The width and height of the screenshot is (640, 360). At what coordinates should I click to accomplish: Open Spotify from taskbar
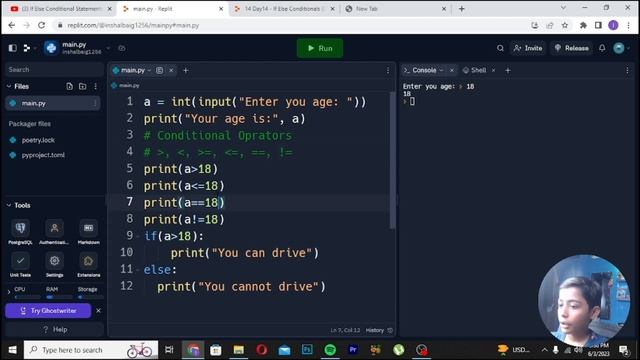330,350
